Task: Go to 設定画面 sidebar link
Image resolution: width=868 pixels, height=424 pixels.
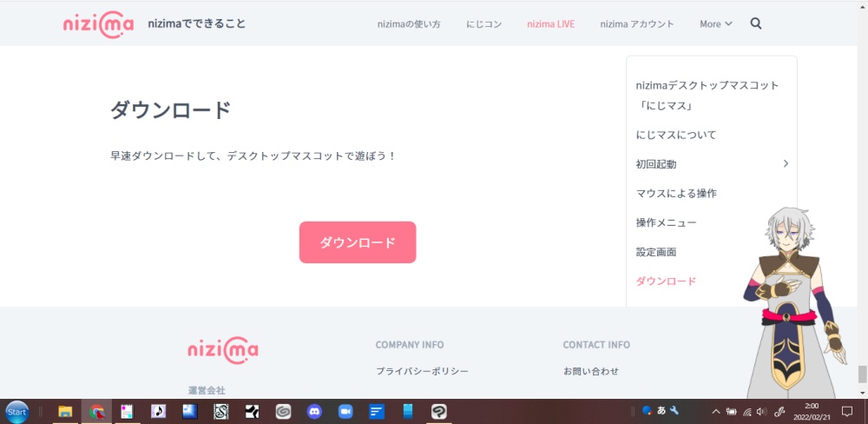Action: click(x=656, y=252)
